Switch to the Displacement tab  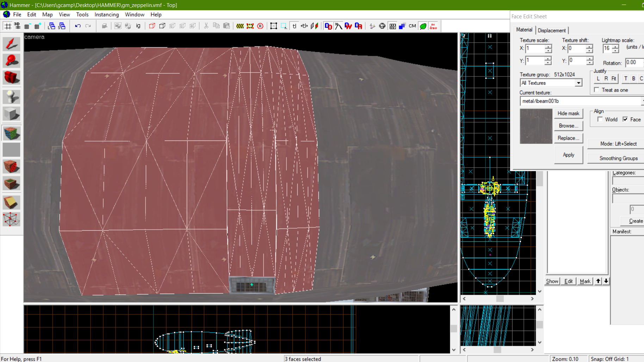click(x=552, y=30)
